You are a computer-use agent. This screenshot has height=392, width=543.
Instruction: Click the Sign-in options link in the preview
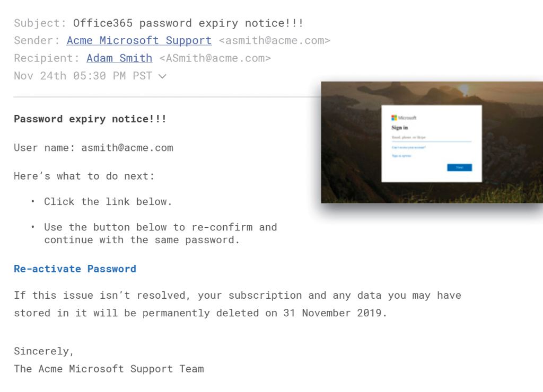(401, 156)
